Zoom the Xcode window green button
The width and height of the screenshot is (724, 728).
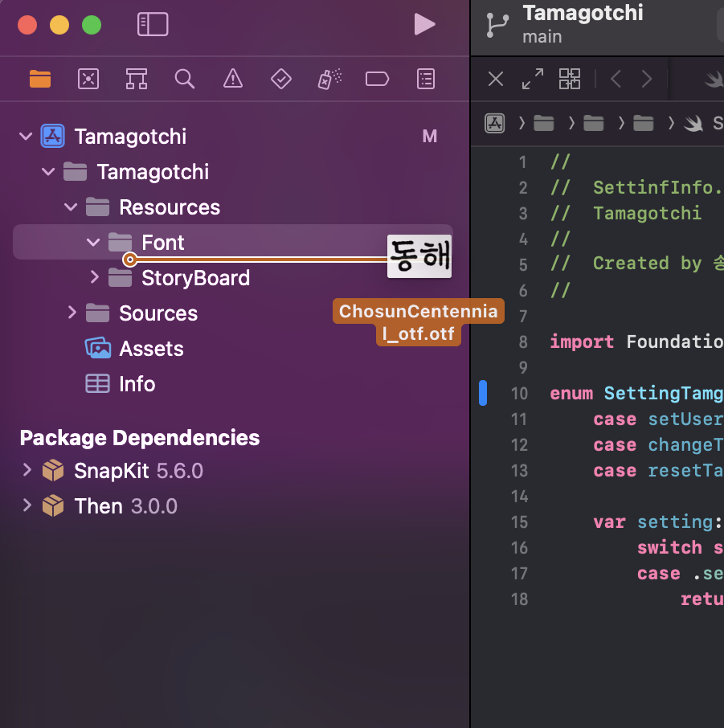point(92,25)
